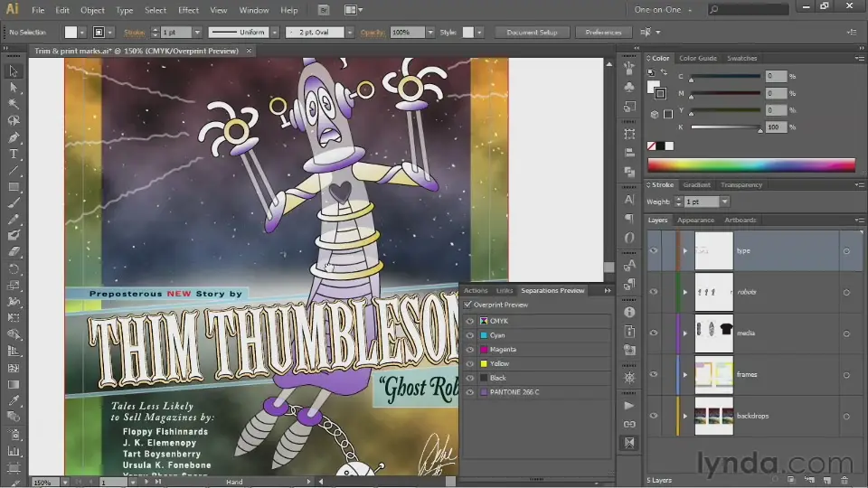Select the Gradient tool
868x488 pixels.
(14, 385)
